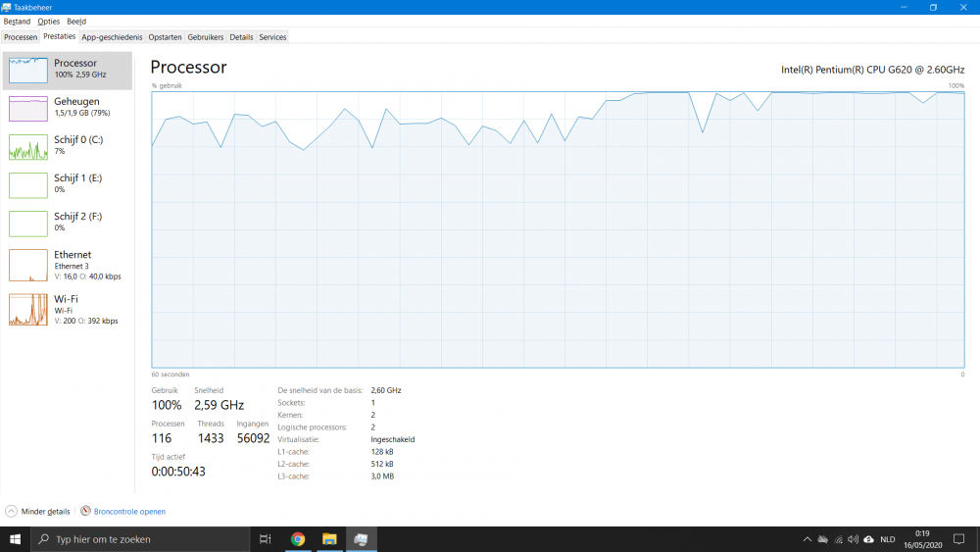Click the Taakbeheer title bar icon

tap(6, 8)
